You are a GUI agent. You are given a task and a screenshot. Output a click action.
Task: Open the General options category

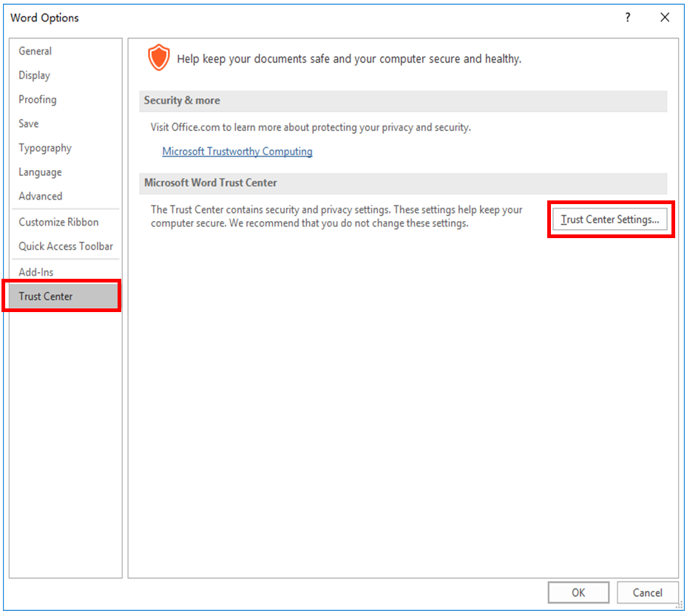(35, 51)
